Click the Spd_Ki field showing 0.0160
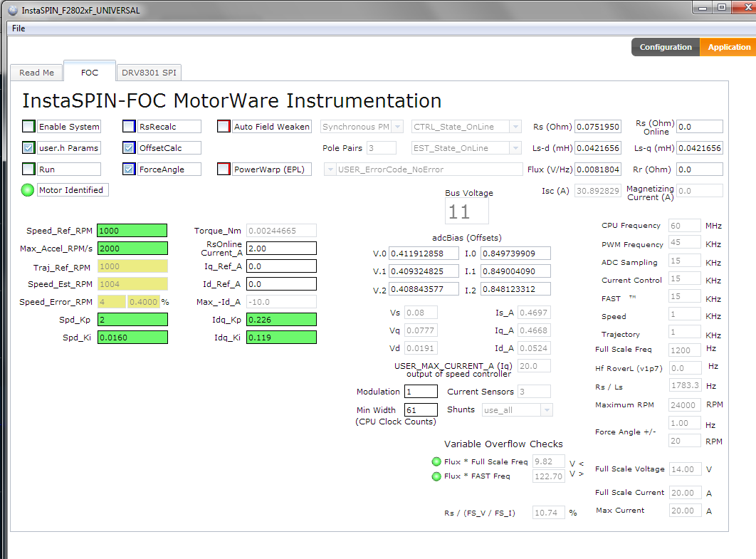Image resolution: width=756 pixels, height=559 pixels. (x=132, y=338)
